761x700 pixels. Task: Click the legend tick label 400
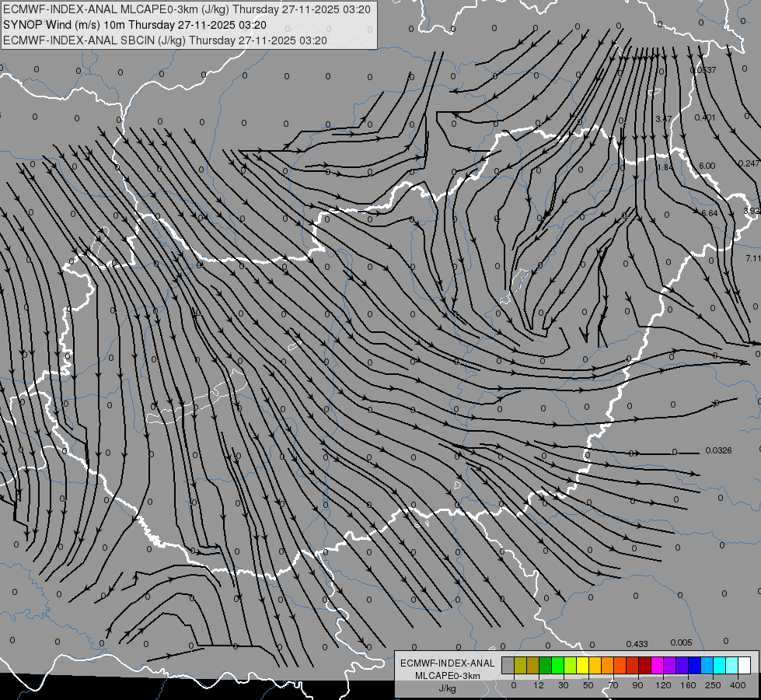click(738, 685)
